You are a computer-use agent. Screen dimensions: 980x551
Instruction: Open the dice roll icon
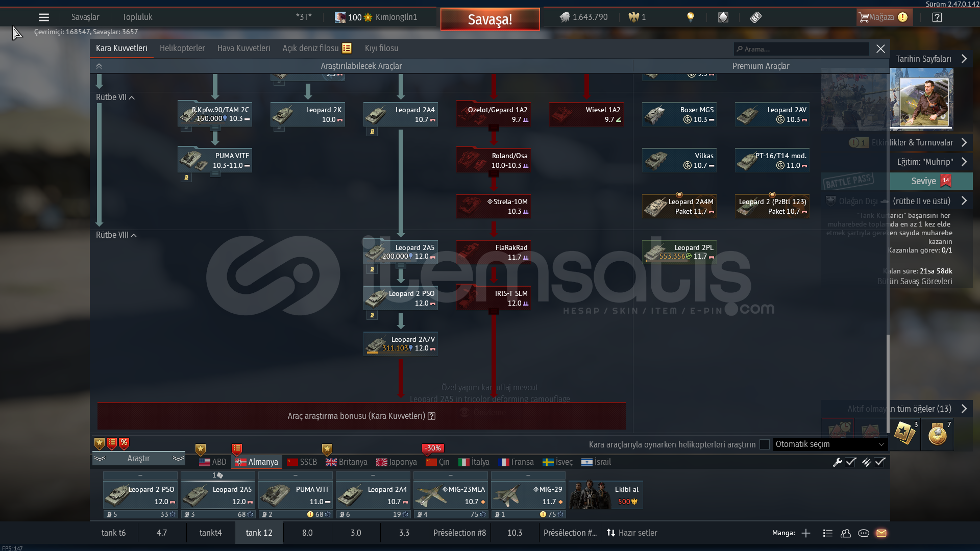(756, 17)
